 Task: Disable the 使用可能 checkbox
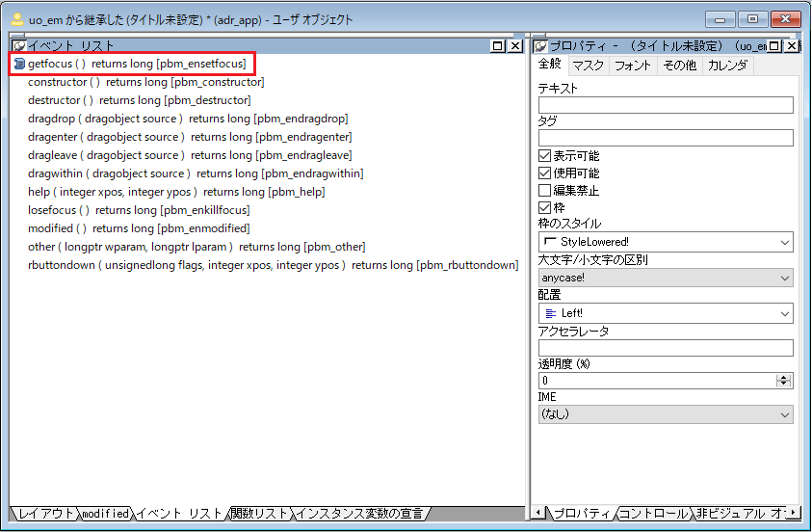545,173
